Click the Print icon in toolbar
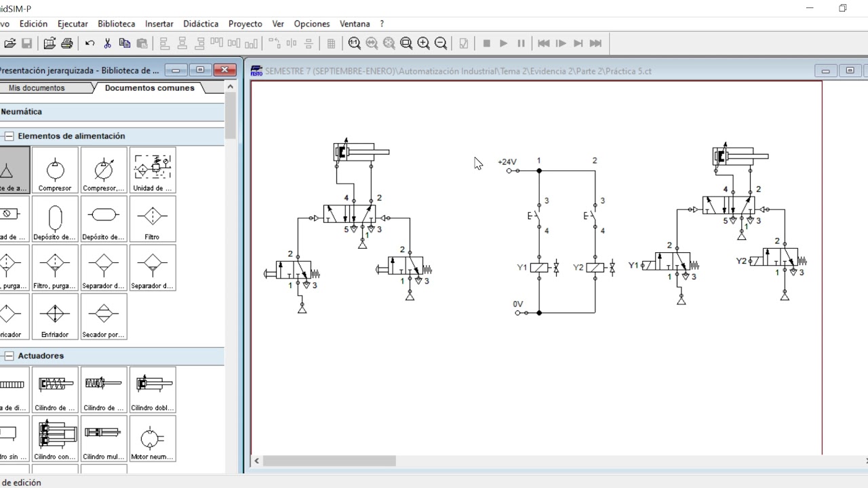868x488 pixels. point(66,43)
